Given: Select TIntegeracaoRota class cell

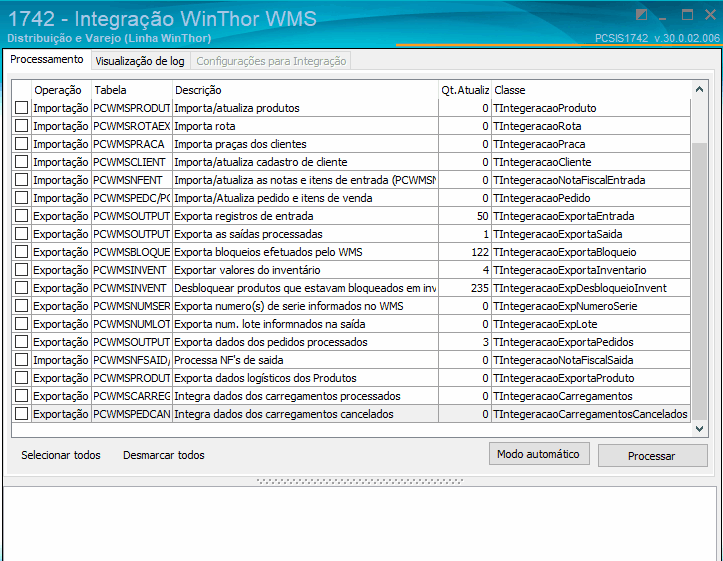Looking at the screenshot, I should pyautogui.click(x=591, y=126).
